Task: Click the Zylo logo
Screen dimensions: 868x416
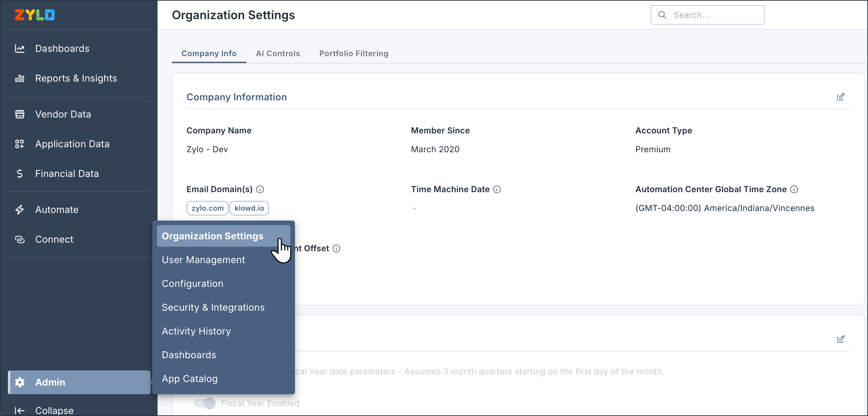Action: [x=34, y=15]
